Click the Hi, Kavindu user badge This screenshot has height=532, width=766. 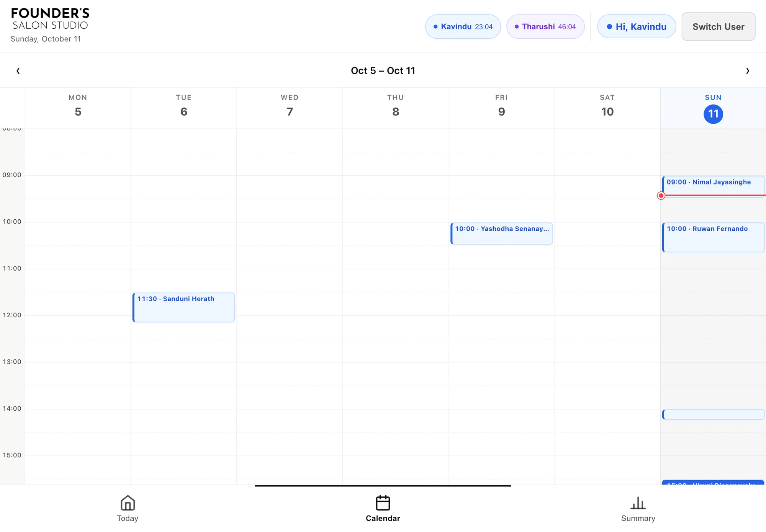pos(636,27)
